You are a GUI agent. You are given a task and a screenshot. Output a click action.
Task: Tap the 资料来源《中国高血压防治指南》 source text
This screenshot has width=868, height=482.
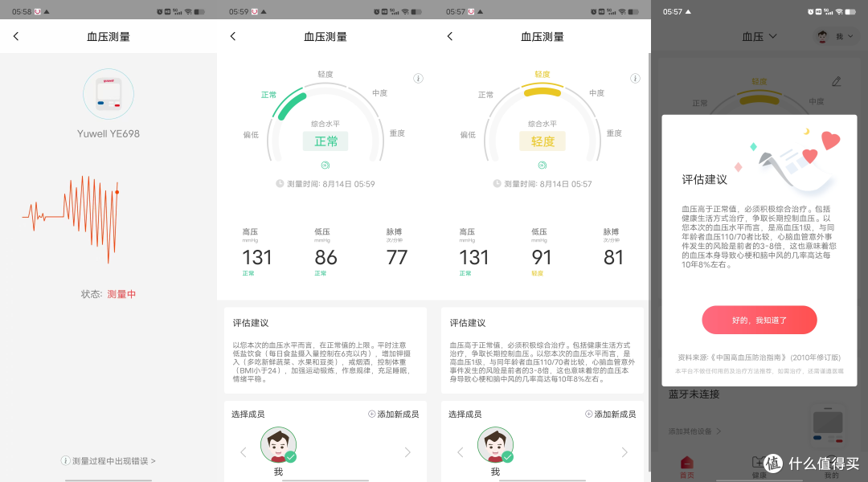[x=759, y=357]
